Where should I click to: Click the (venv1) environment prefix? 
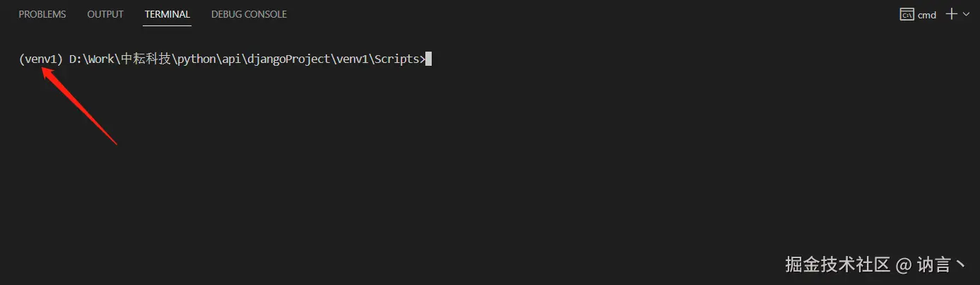[41, 59]
